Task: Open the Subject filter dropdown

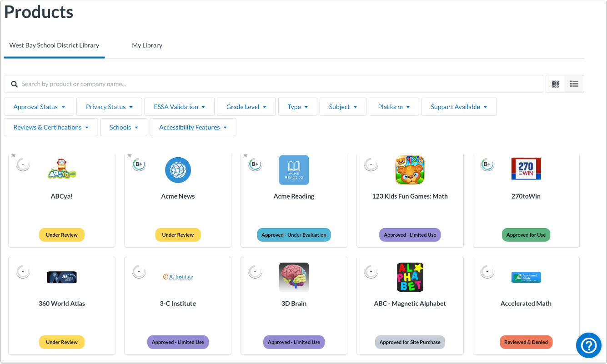Action: tap(343, 107)
